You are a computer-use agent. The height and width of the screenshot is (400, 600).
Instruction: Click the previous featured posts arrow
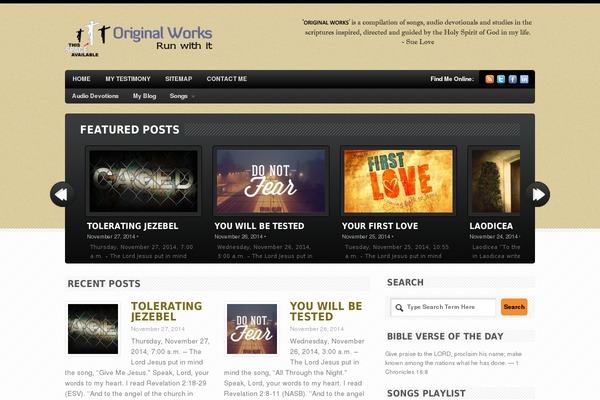click(x=62, y=194)
